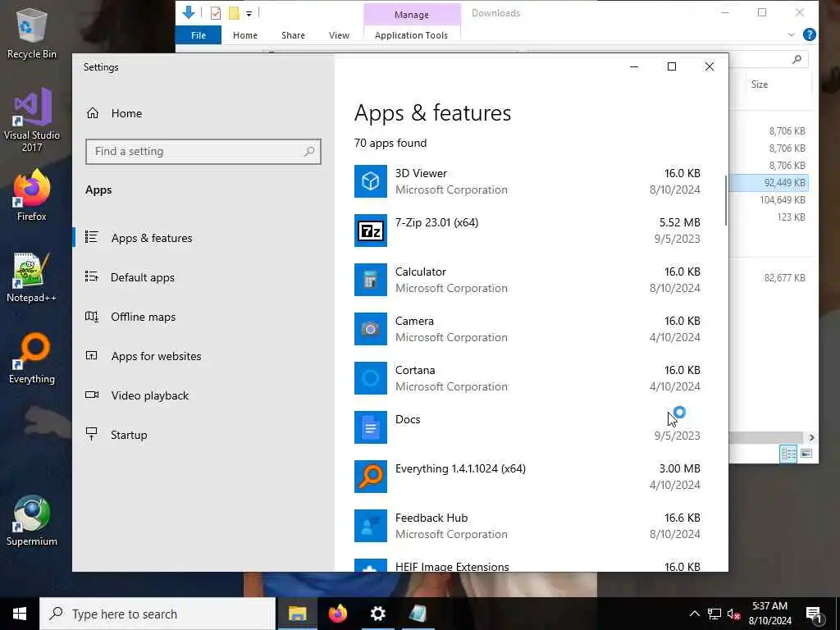Select the 7-Zip app icon in list
This screenshot has width=840, height=630.
point(370,231)
